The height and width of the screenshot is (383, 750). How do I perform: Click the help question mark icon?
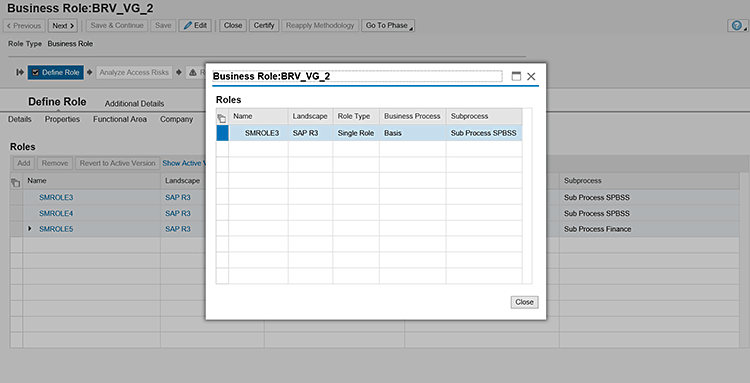pyautogui.click(x=737, y=26)
